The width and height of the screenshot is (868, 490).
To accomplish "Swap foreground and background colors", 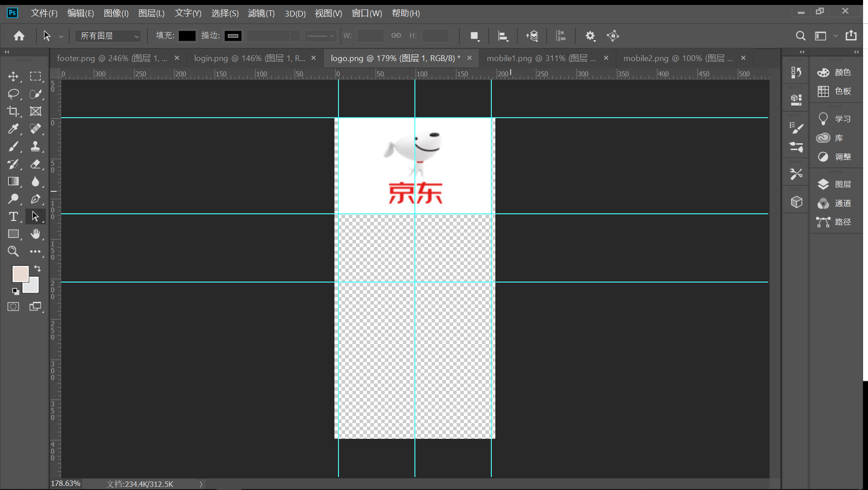I will point(38,269).
